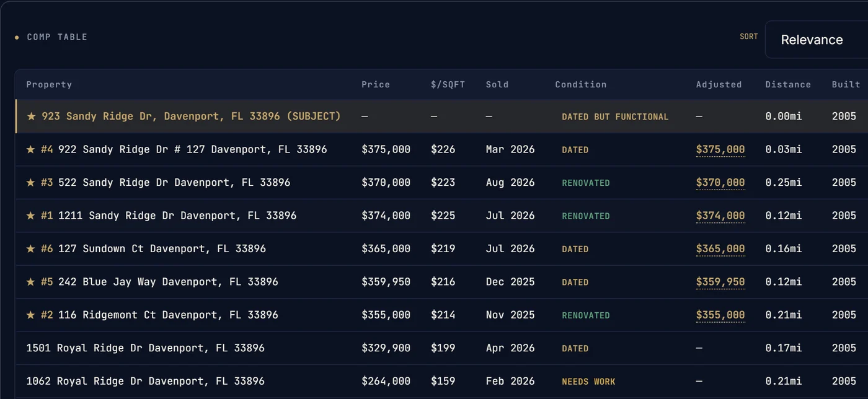Click the NEEDS WORK condition badge
Image resolution: width=868 pixels, height=399 pixels.
(x=588, y=382)
